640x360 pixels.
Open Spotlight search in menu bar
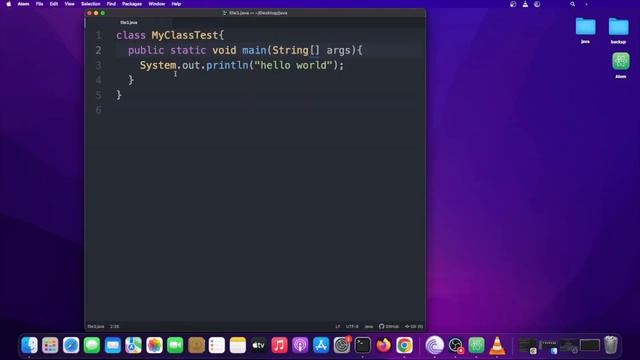coord(572,4)
